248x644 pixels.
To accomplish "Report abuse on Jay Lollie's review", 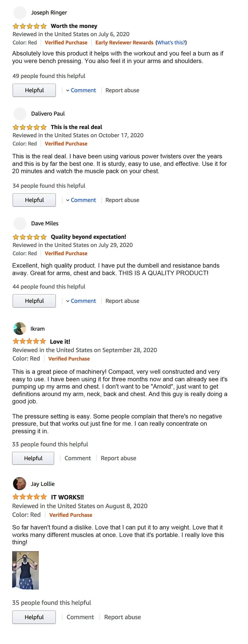I will 123,617.
